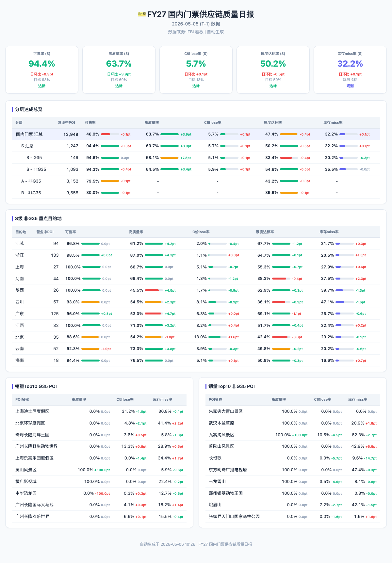Image resolution: width=392 pixels, height=563 pixels.
Task: Click the 94.4% value in 可售率 (S) card
Action: (42, 64)
